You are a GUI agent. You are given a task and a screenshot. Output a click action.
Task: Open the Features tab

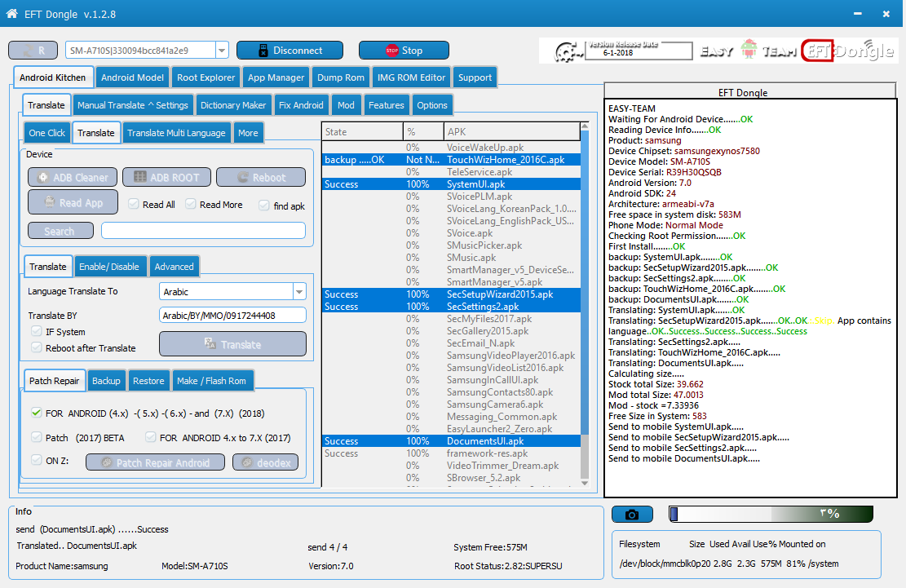click(x=387, y=105)
